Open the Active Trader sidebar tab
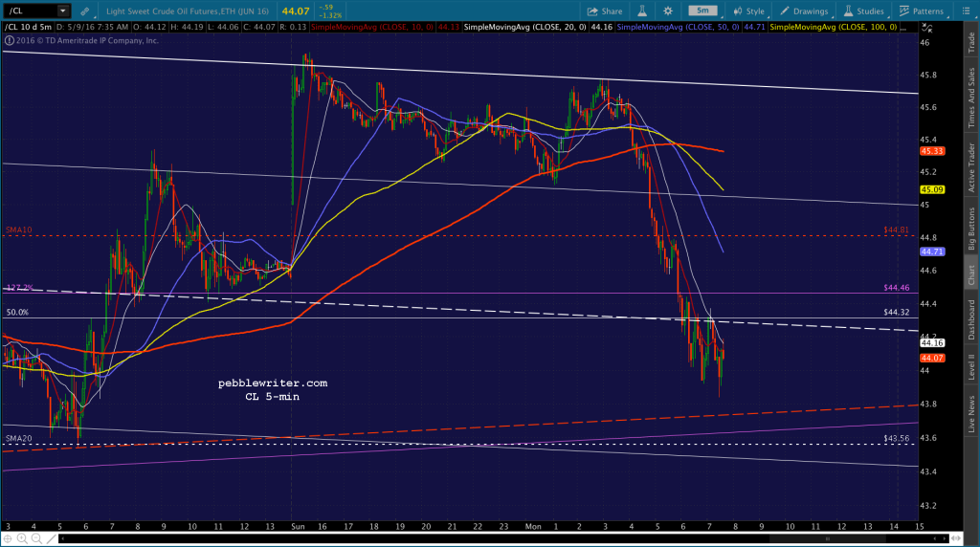980x547 pixels. 971,167
